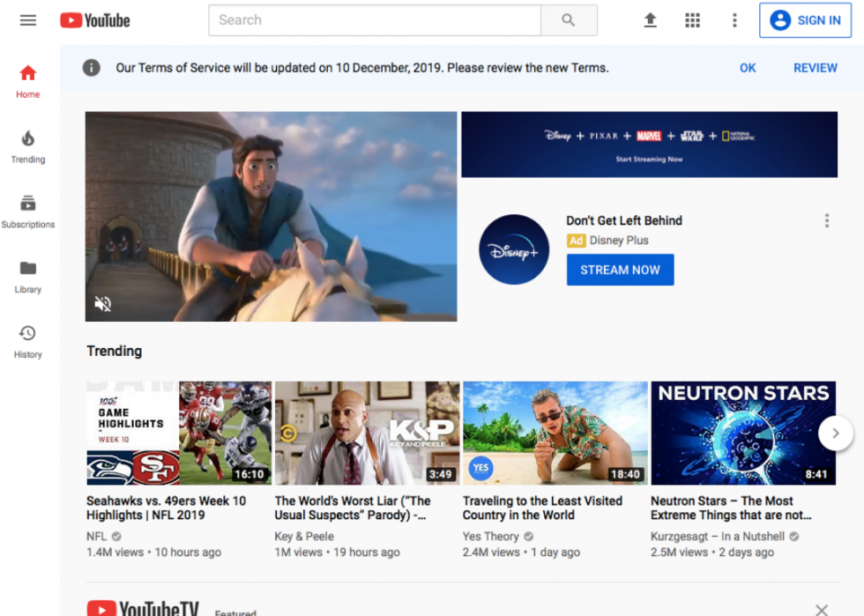Click the info icon in Terms banner

92,68
